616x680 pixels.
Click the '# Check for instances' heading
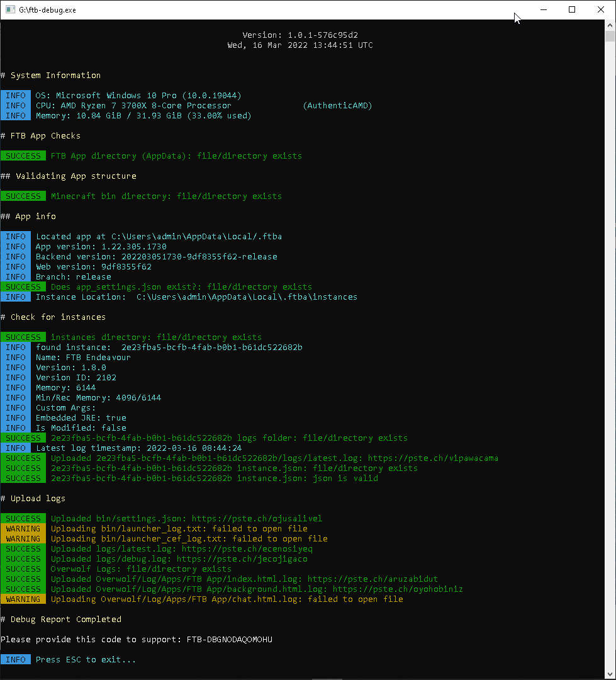click(x=53, y=317)
